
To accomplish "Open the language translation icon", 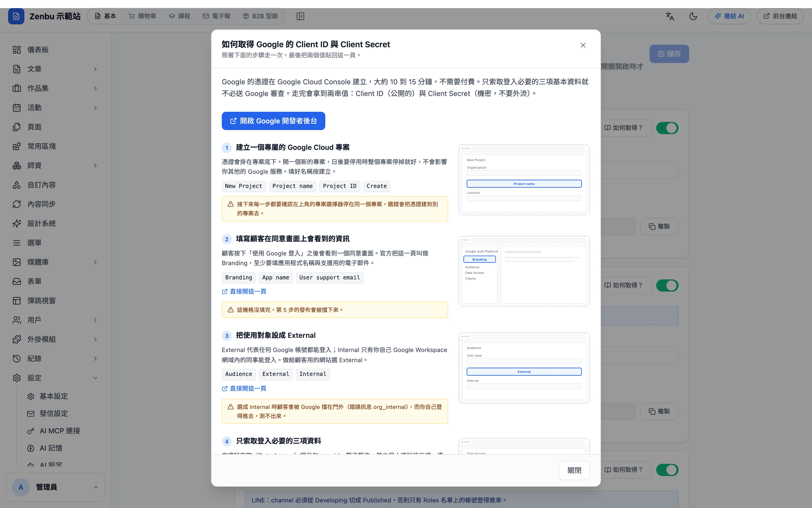I will [x=670, y=16].
